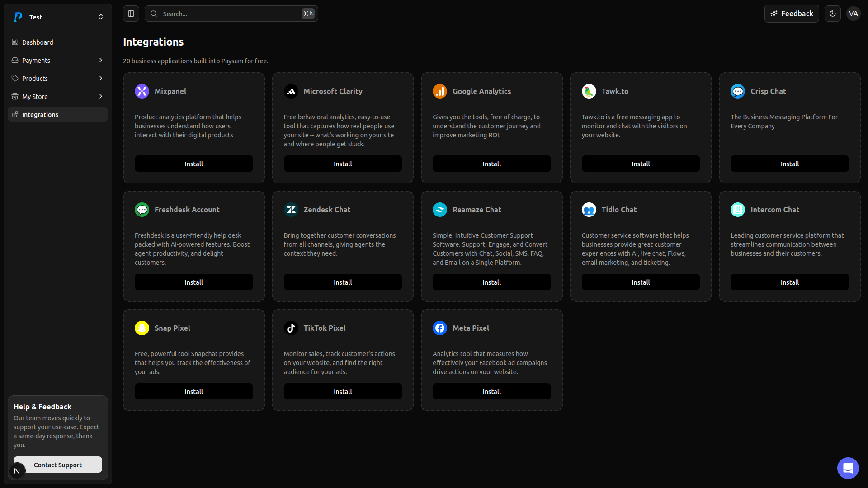The height and width of the screenshot is (488, 868).
Task: Click the search magnifier icon
Action: point(154,14)
